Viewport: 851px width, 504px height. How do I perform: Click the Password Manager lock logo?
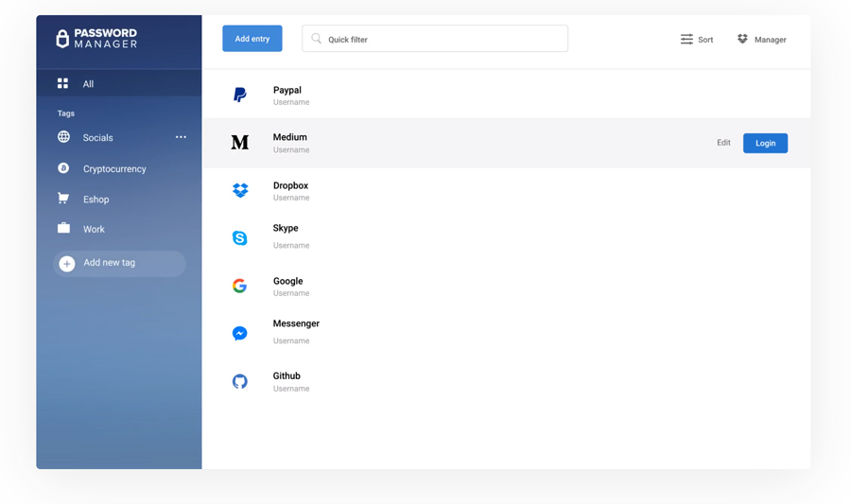pos(62,39)
